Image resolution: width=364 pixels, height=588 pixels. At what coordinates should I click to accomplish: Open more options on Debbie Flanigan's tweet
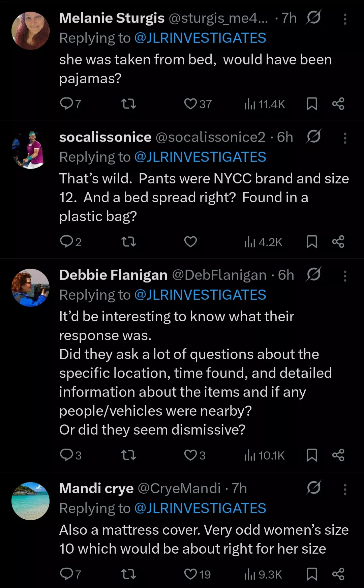pos(345,276)
